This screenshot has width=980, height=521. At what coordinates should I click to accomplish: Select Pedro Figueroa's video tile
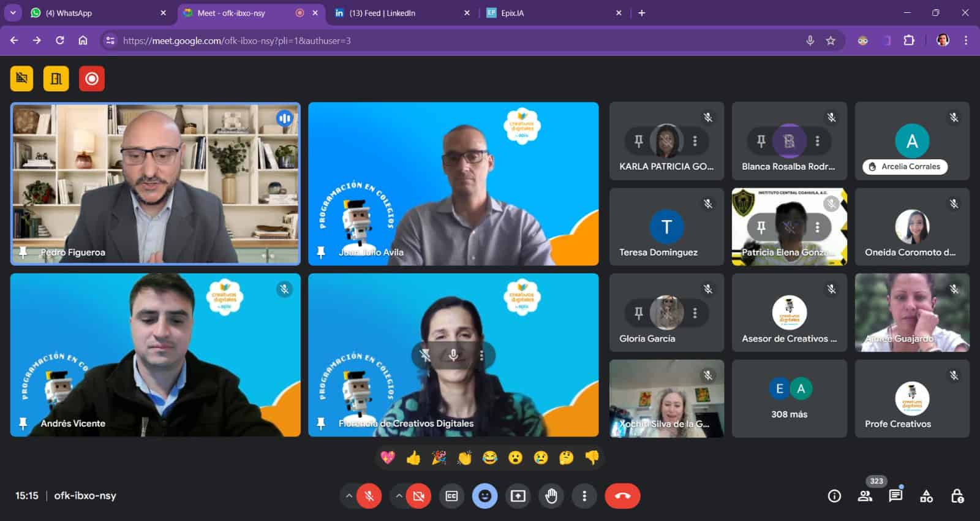[x=155, y=184]
